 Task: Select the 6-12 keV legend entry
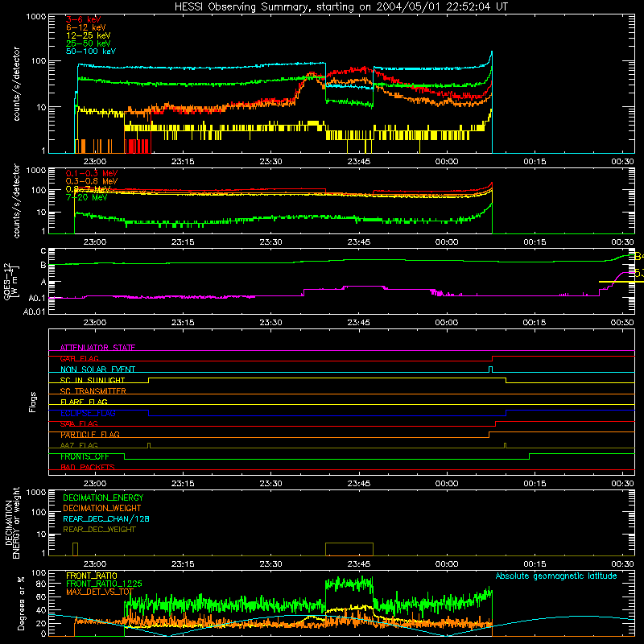(86, 27)
